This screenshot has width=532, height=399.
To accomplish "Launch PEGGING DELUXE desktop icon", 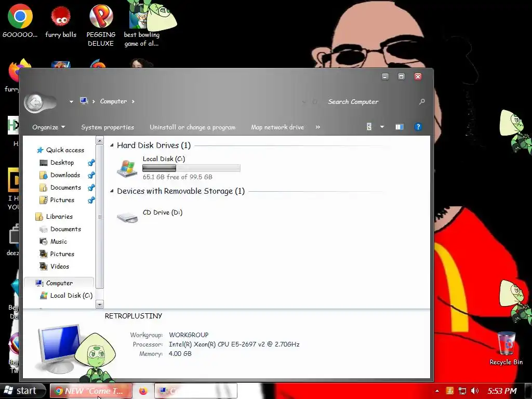I will click(101, 25).
